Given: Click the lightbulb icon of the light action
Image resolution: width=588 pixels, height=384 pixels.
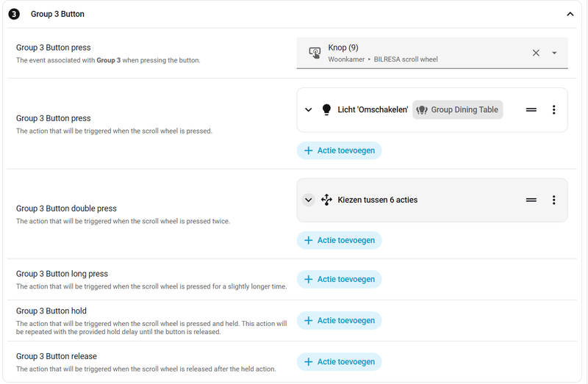Looking at the screenshot, I should (327, 110).
